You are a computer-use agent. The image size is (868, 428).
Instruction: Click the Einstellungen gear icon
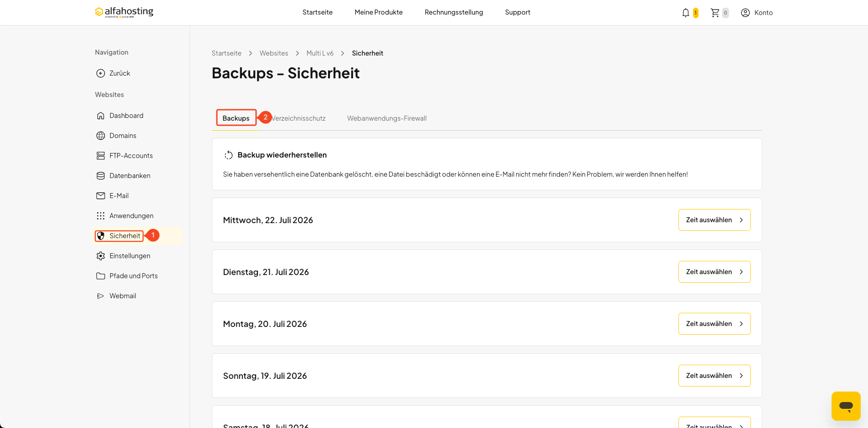click(101, 256)
